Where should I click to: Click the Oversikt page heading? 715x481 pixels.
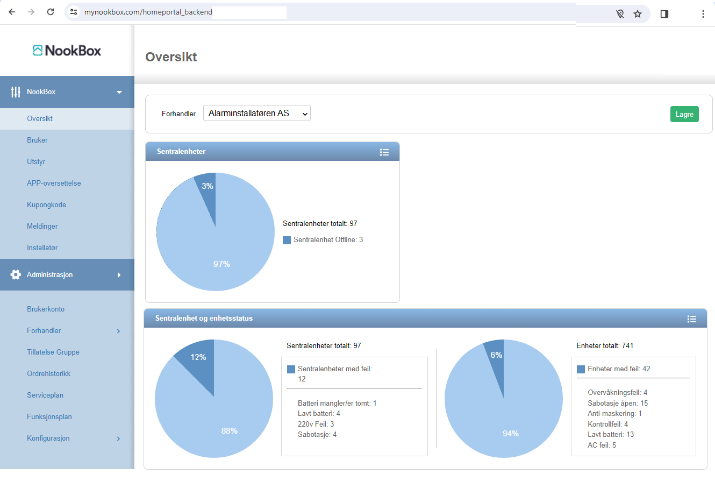click(171, 57)
